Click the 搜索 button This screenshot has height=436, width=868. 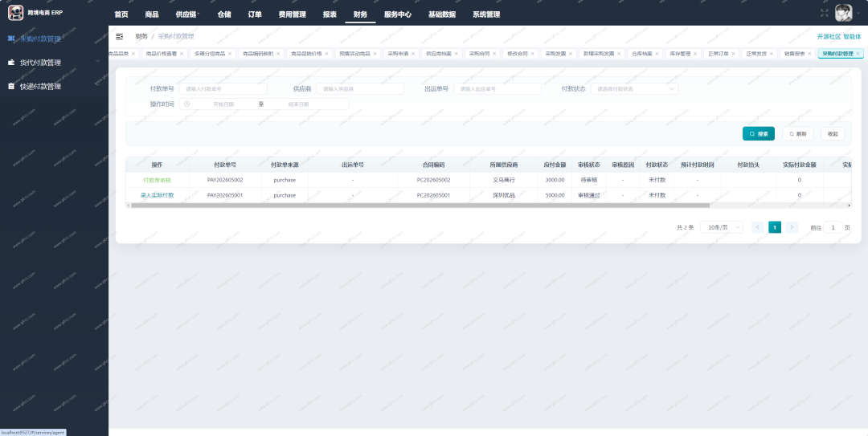click(759, 133)
